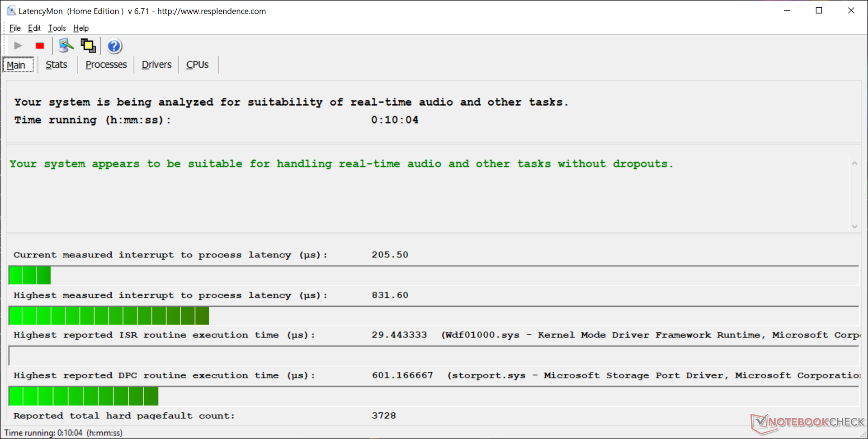Image resolution: width=868 pixels, height=439 pixels.
Task: Open options via monitor-and-pen toolbar icon
Action: click(66, 46)
